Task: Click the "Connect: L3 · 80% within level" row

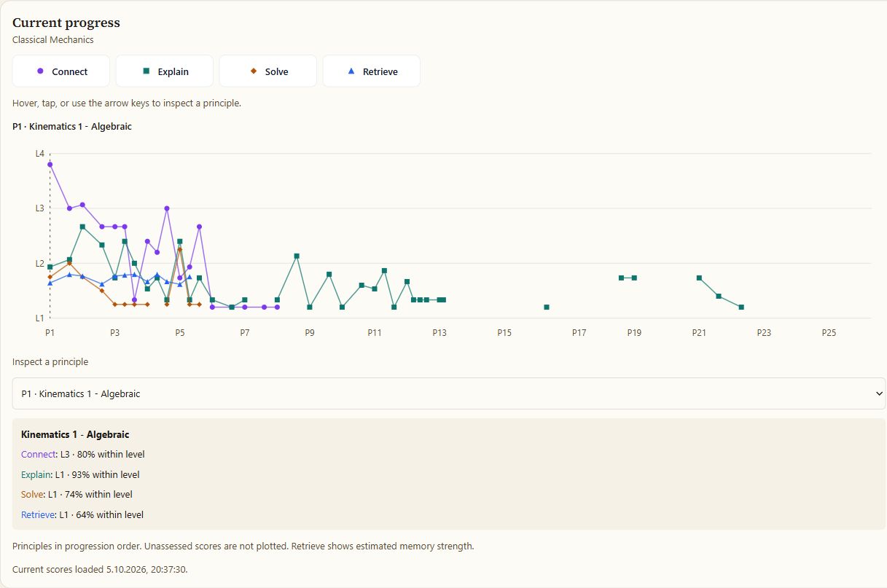Action: pos(83,455)
